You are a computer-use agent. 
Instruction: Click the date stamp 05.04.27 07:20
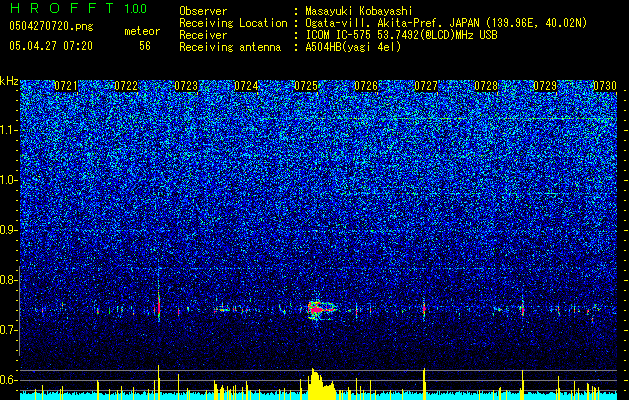point(51,46)
